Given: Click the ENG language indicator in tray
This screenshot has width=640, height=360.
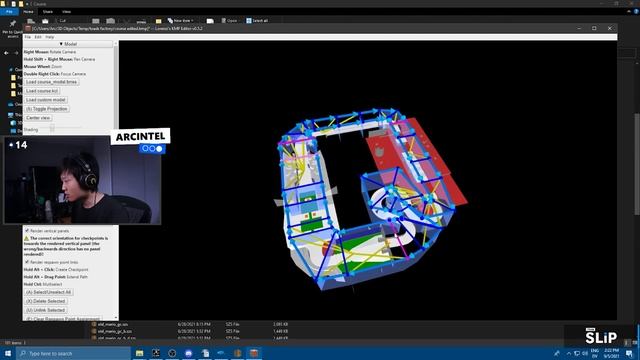Looking at the screenshot, I should click(595, 353).
